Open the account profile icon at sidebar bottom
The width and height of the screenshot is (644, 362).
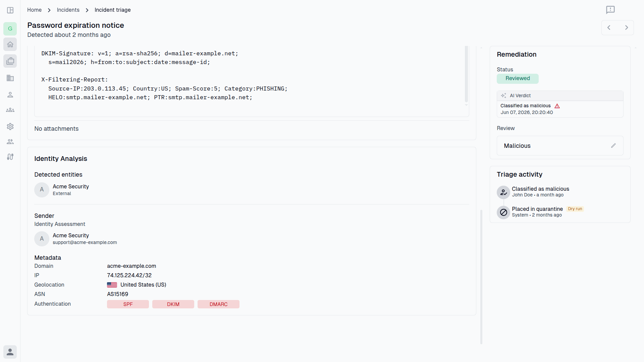(x=10, y=352)
